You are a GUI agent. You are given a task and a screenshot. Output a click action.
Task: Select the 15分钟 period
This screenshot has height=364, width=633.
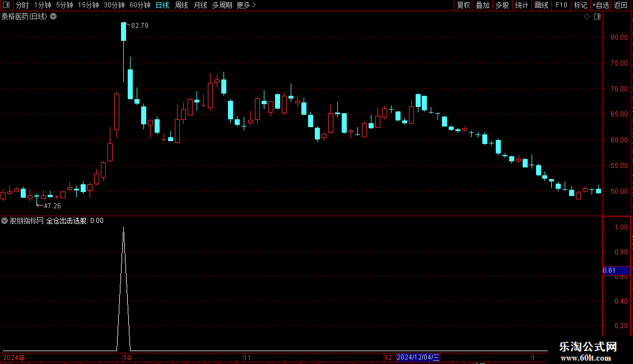coord(89,5)
